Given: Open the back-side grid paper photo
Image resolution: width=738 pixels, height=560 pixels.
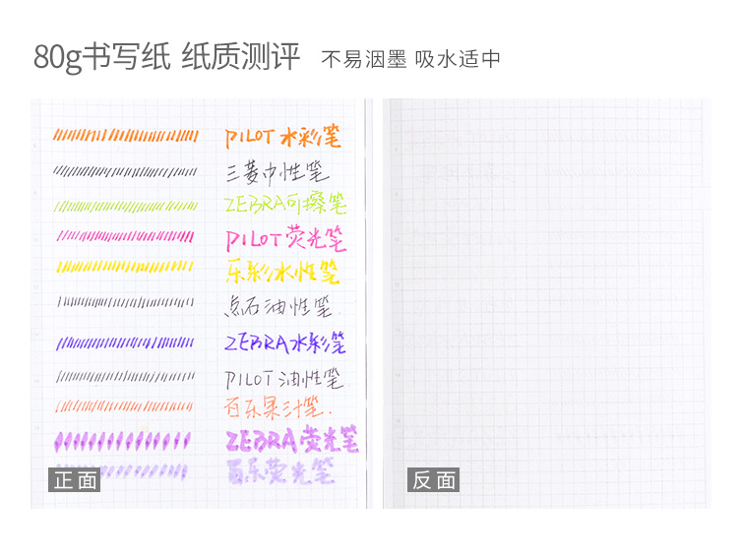Looking at the screenshot, I should point(546,303).
